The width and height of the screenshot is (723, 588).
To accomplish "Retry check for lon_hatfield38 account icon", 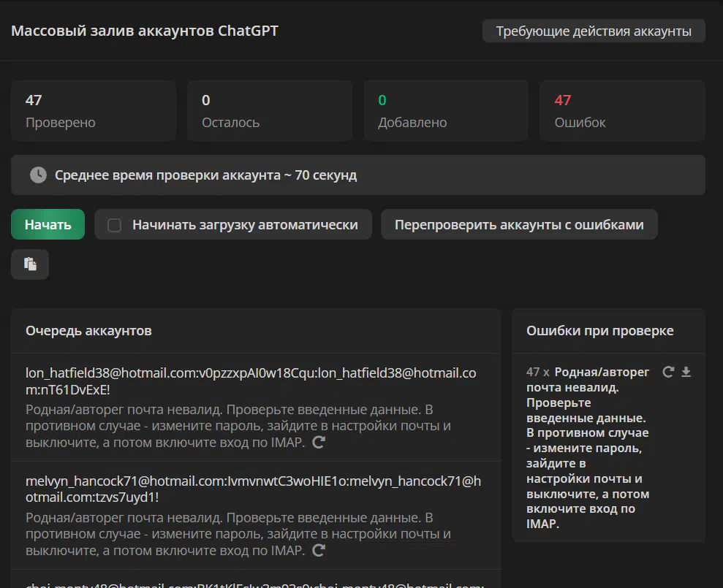I will point(318,442).
